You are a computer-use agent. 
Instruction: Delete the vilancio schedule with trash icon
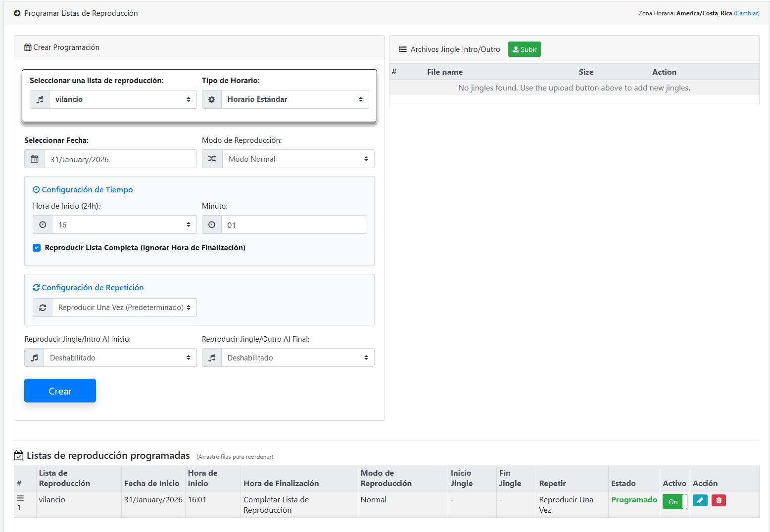pyautogui.click(x=719, y=500)
